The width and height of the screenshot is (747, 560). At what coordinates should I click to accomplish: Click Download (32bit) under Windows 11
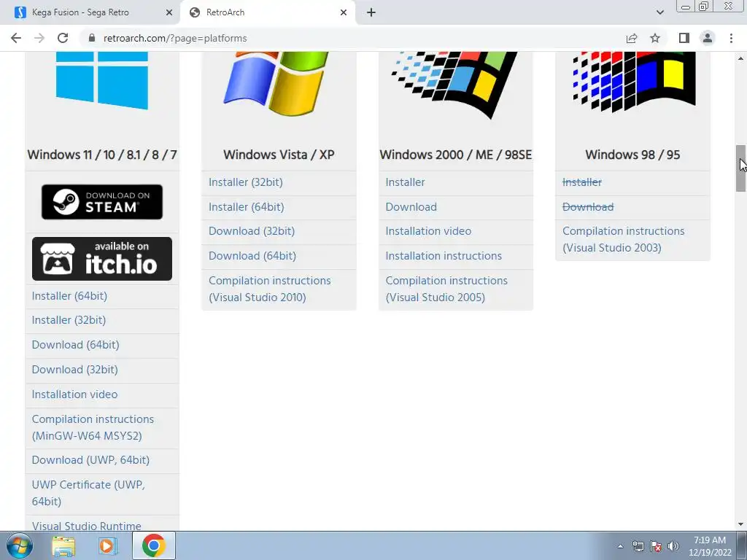click(75, 370)
